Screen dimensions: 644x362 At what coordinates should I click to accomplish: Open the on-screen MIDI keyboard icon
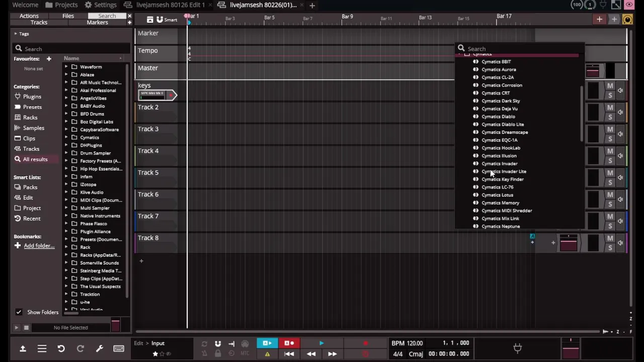[x=119, y=348]
